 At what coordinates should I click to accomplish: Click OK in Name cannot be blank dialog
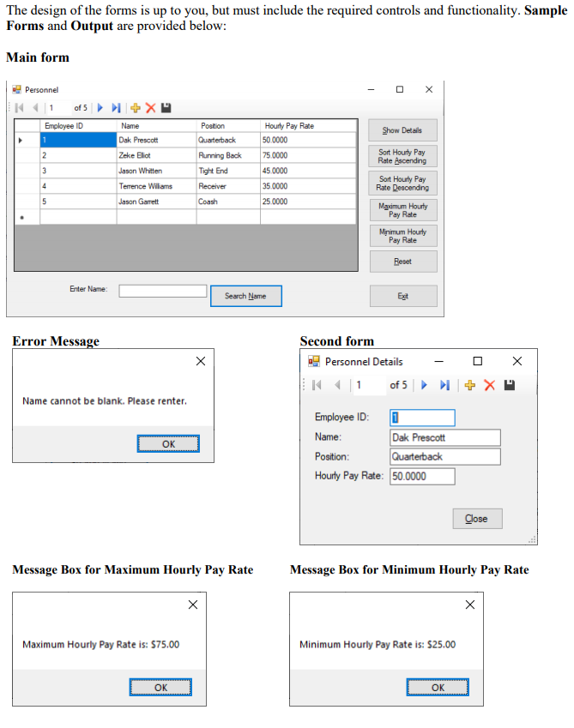coord(168,444)
